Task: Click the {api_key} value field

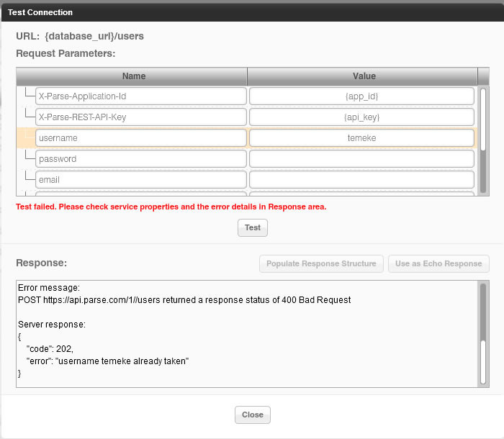Action: point(361,117)
